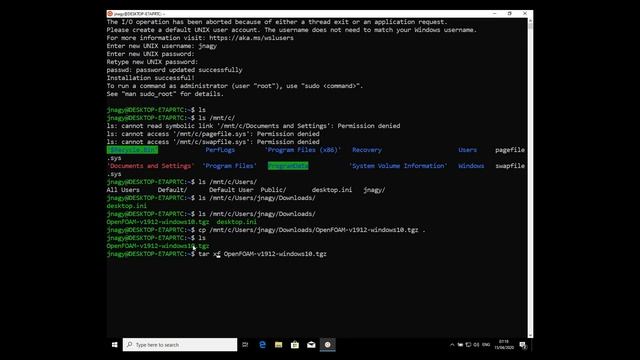Click the 'tar xf OpenFOAM-v1912-windows10.tgz' command
640x360 pixels.
coord(262,254)
